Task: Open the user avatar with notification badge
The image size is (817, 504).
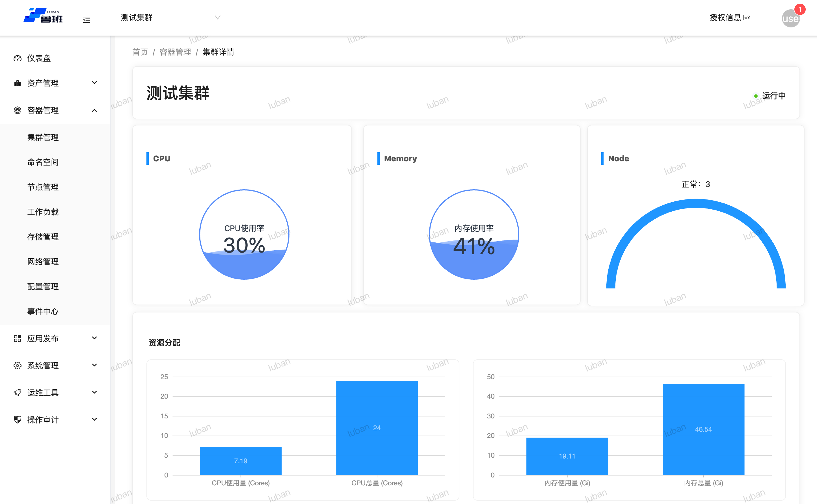Action: [791, 18]
